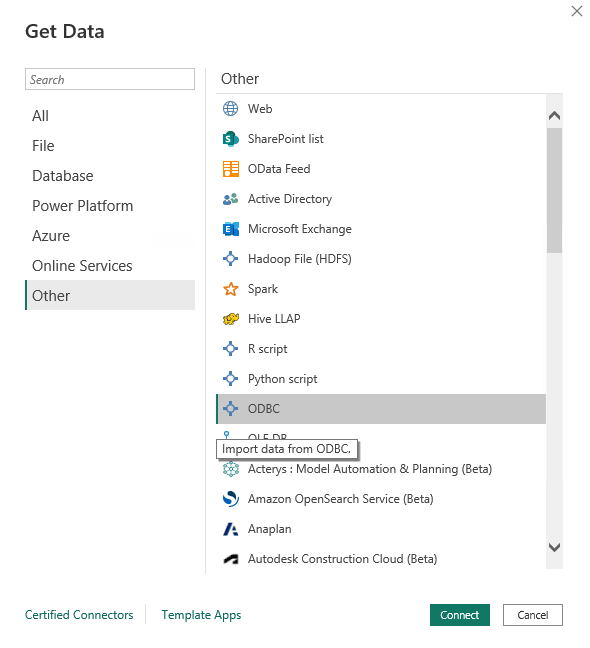Choose the Anaplan label
The width and height of the screenshot is (590, 648).
(x=269, y=529)
